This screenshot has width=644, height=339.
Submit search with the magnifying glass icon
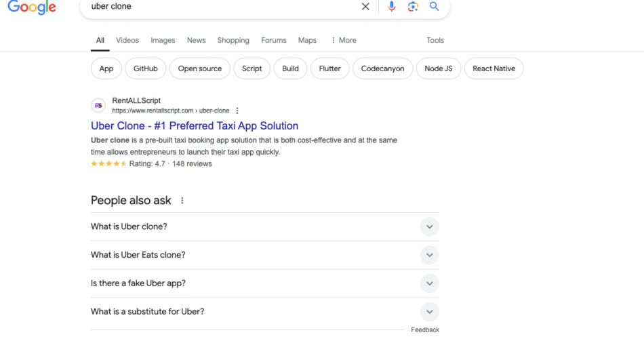(434, 7)
